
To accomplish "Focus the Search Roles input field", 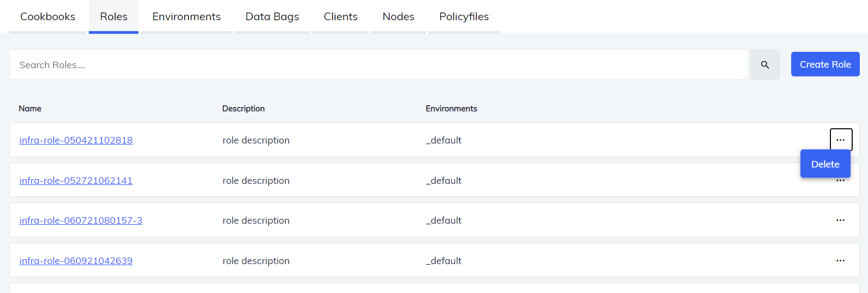I will coord(379,65).
